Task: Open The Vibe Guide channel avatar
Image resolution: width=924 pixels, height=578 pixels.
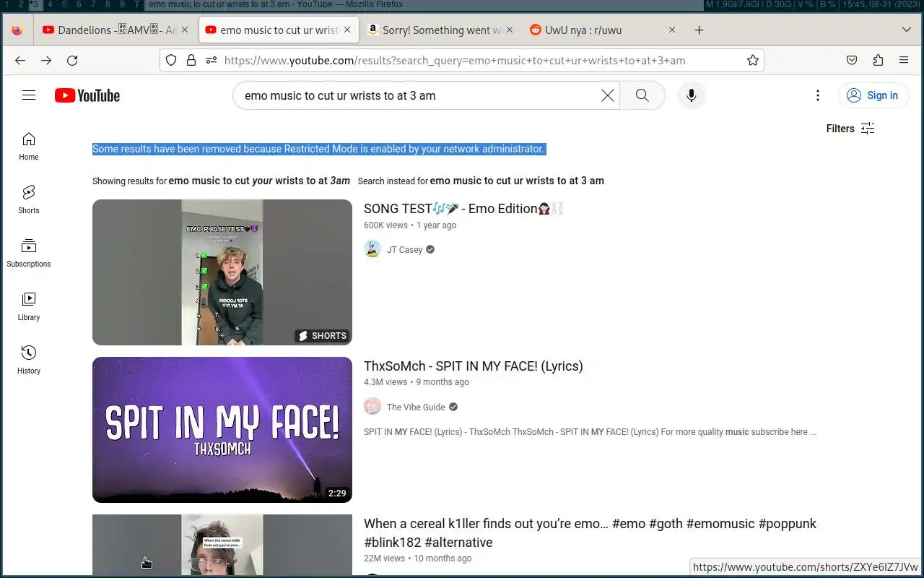Action: tap(372, 407)
